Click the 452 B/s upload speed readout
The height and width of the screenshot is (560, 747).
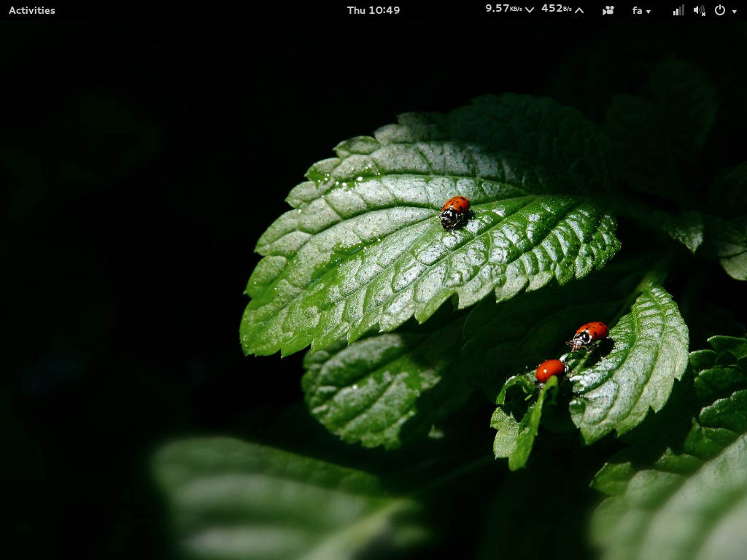(556, 9)
